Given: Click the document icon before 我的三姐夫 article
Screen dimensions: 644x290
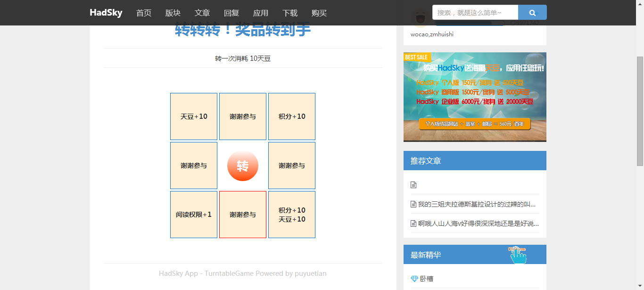Looking at the screenshot, I should [x=413, y=204].
